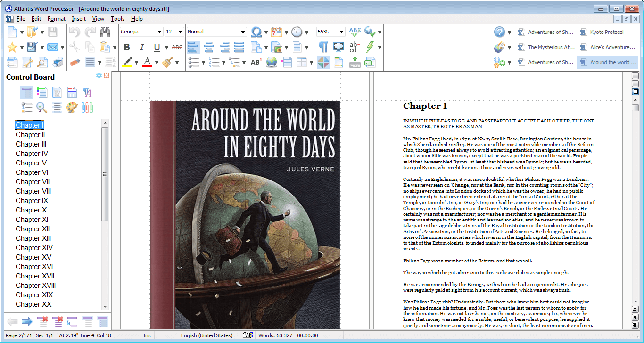644x343 pixels.
Task: Apply red font color
Action: click(x=147, y=62)
